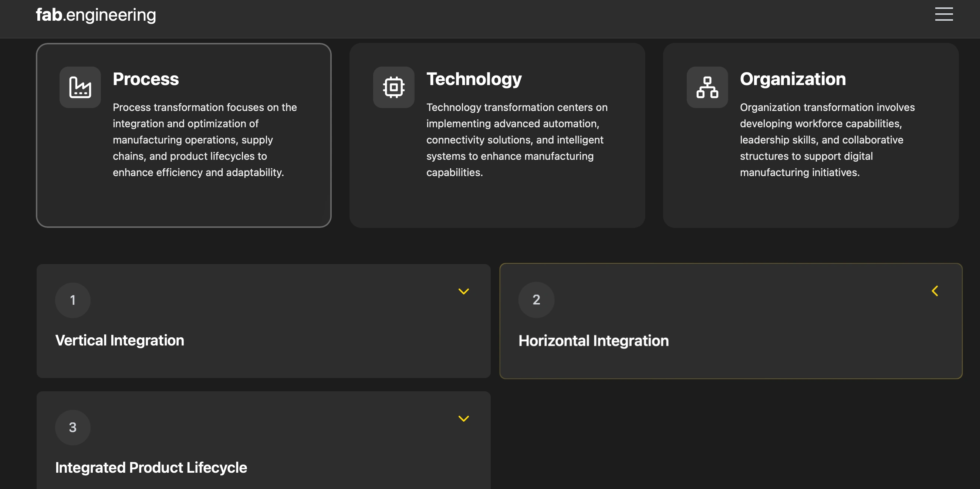Viewport: 980px width, 489px height.
Task: Click the number 3 circle badge
Action: point(72,427)
